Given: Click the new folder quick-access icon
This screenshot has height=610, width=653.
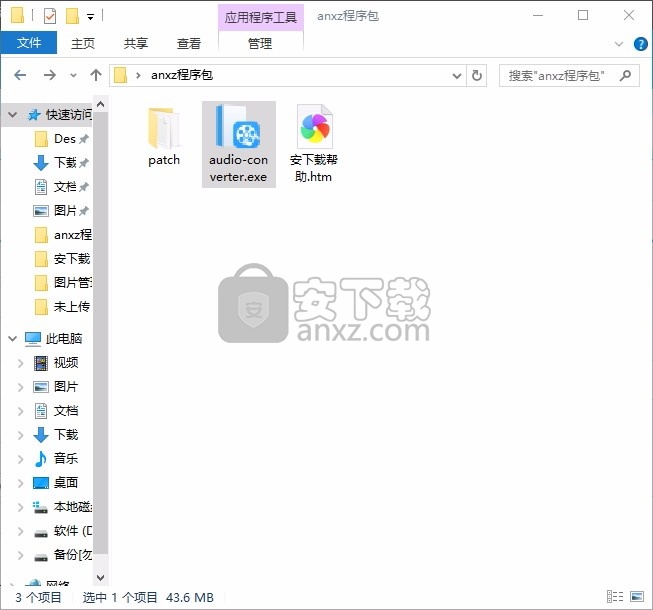Looking at the screenshot, I should 72,16.
